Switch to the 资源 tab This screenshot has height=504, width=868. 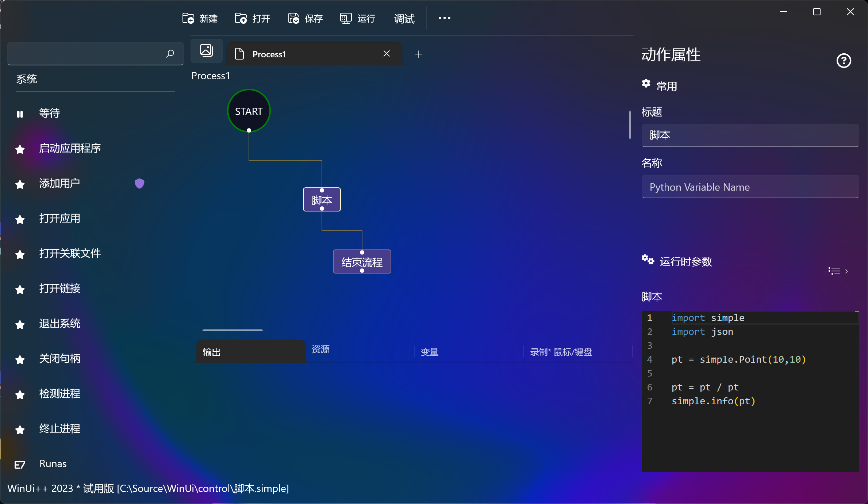pyautogui.click(x=320, y=349)
